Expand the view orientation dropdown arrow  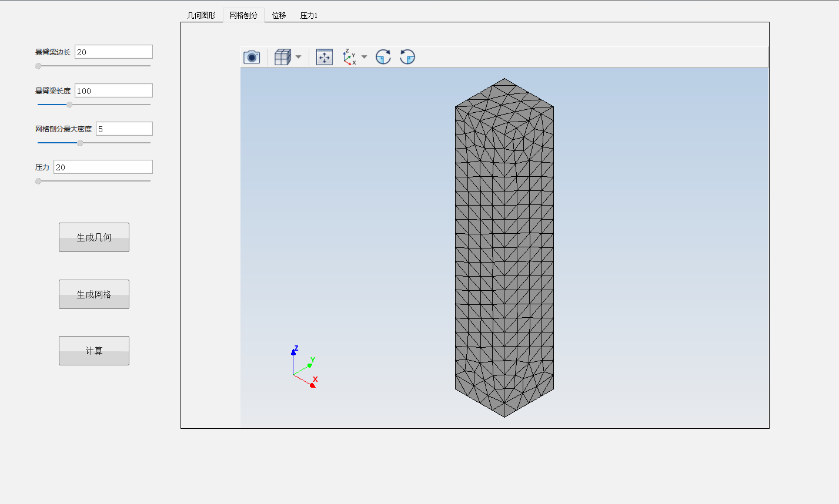364,57
